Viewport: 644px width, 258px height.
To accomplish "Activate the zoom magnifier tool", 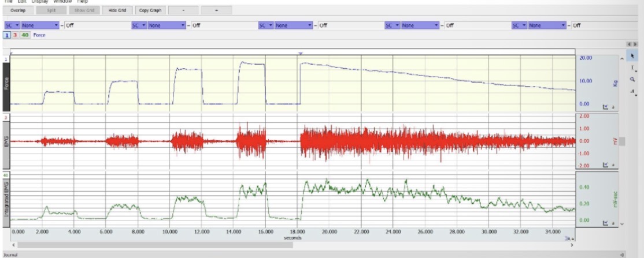I will pyautogui.click(x=634, y=80).
